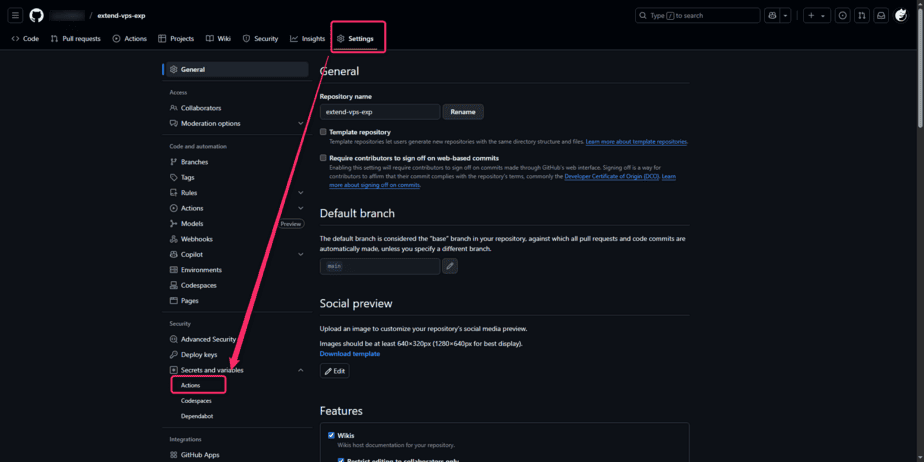924x462 pixels.
Task: Click the Advanced Security icon
Action: [x=173, y=339]
